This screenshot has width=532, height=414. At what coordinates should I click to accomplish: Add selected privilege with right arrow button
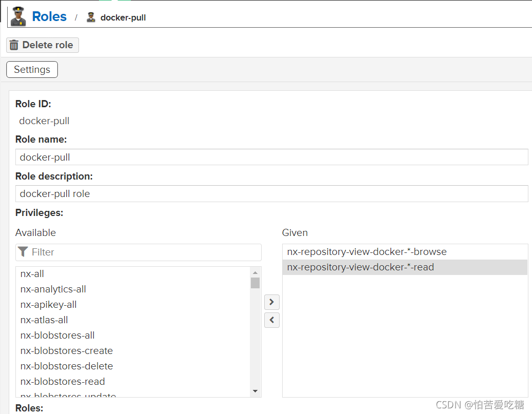pos(272,302)
